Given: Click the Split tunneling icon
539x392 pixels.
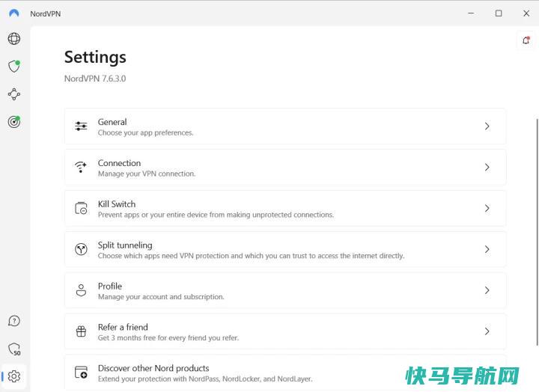Looking at the screenshot, I should (81, 249).
